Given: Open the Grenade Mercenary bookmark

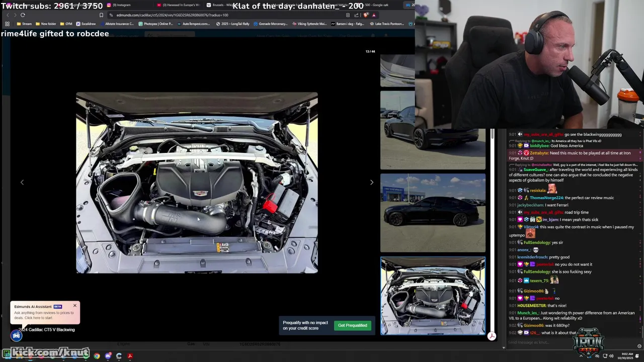Looking at the screenshot, I should coord(271,24).
